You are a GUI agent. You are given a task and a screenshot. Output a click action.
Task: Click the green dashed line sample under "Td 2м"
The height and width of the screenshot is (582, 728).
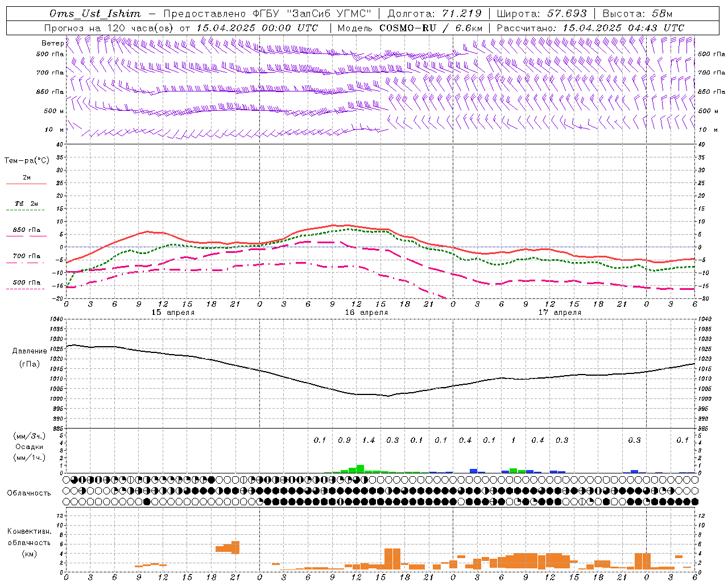(26, 210)
